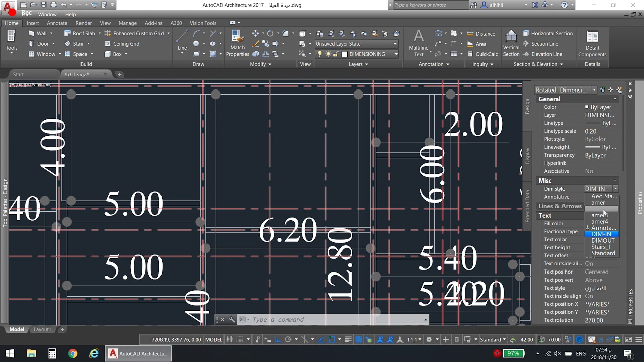Click the Section Line tool
This screenshot has height=362, width=644.
[x=540, y=44]
